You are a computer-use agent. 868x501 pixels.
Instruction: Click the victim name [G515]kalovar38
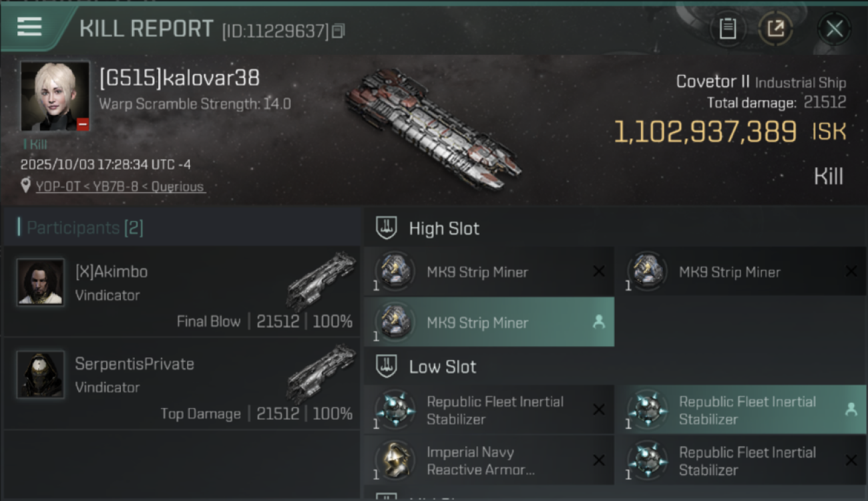179,78
